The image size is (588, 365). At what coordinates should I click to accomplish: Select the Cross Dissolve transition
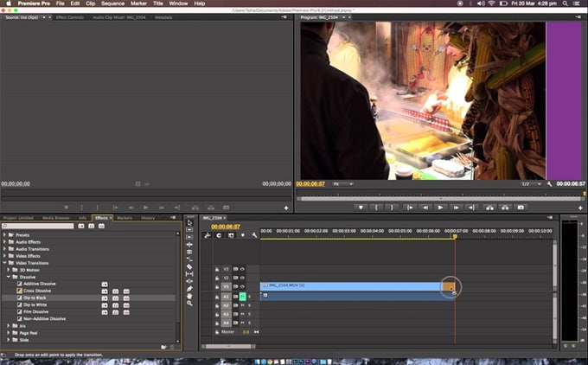(x=37, y=291)
